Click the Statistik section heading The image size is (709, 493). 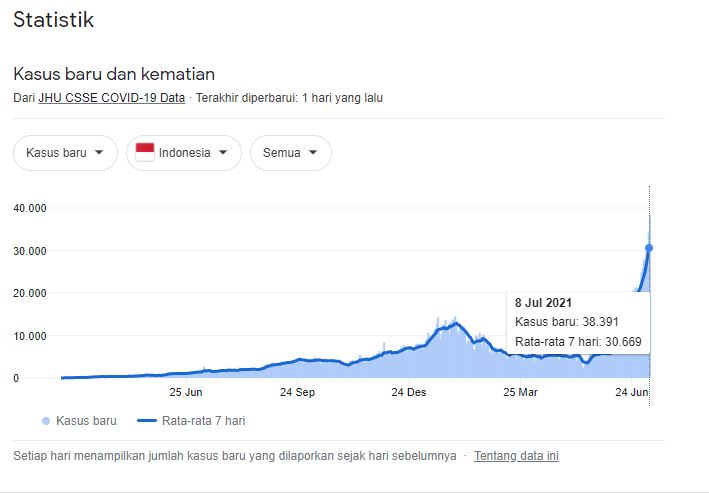(53, 20)
